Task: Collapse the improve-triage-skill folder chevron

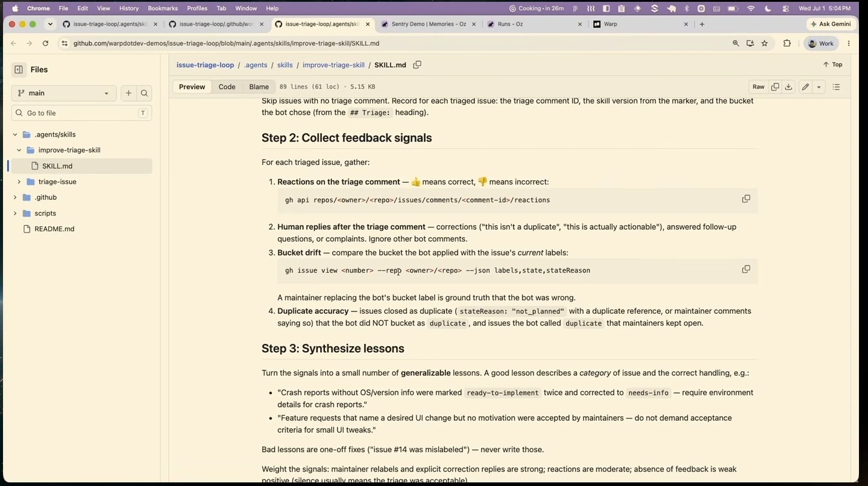Action: tap(19, 150)
